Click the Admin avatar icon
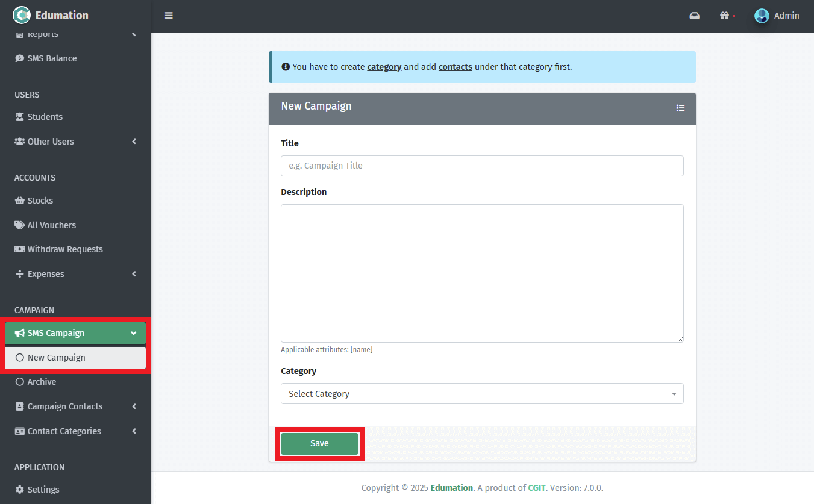 click(x=762, y=16)
